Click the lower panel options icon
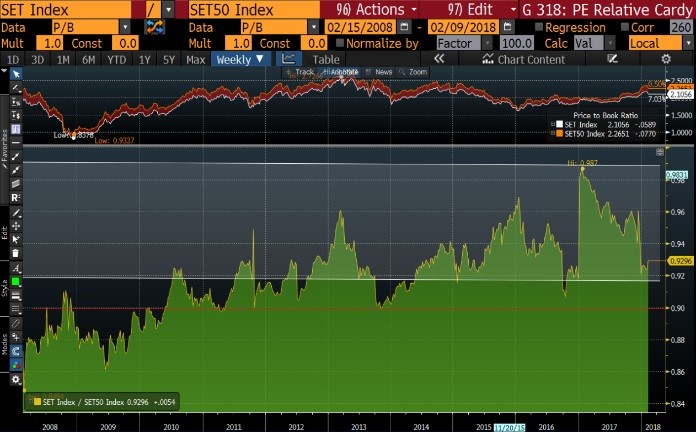The width and height of the screenshot is (696, 432). point(660,153)
